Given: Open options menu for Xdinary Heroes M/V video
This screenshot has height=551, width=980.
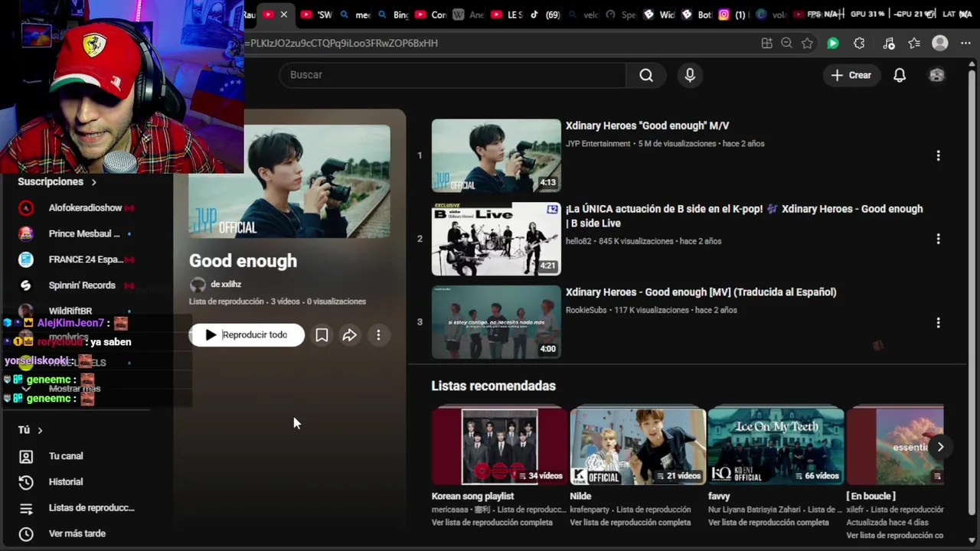Looking at the screenshot, I should pos(938,155).
